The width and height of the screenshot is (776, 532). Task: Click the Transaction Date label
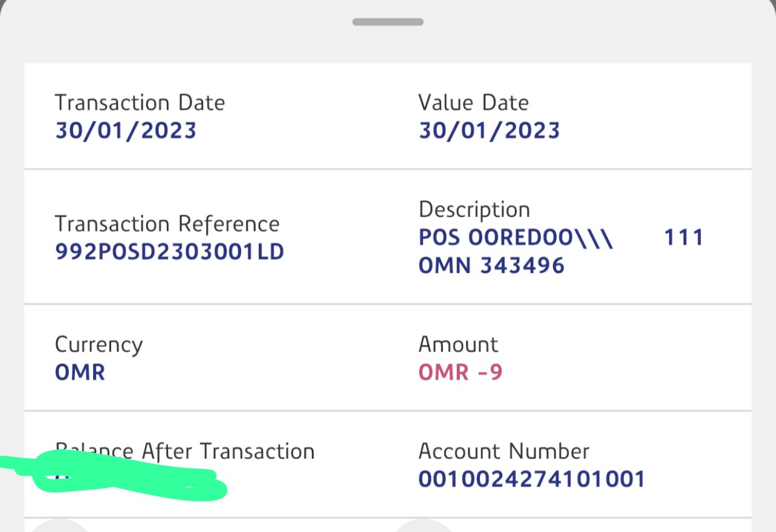click(x=140, y=103)
